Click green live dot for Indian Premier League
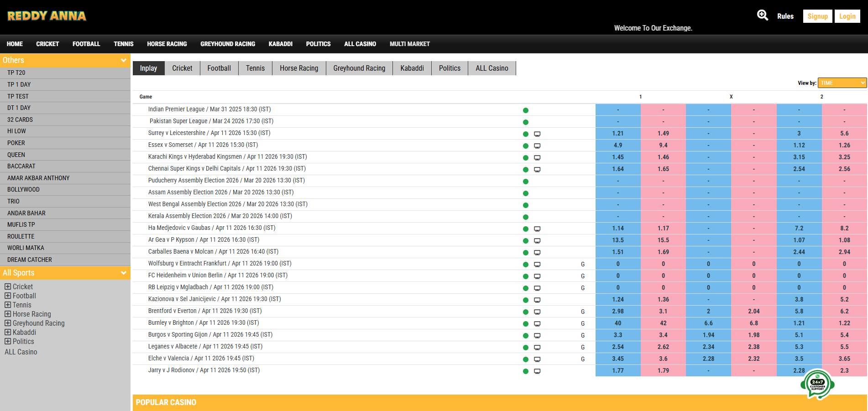This screenshot has height=411, width=868. coord(526,110)
